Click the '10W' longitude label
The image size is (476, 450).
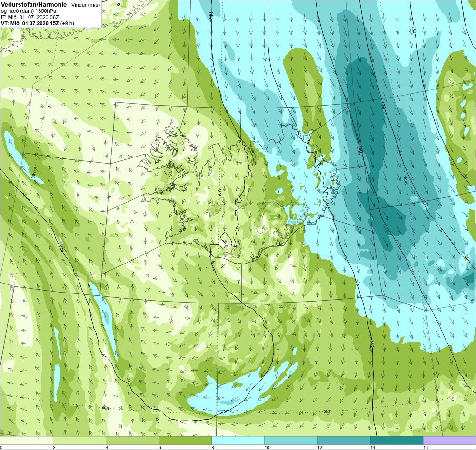pos(406,181)
